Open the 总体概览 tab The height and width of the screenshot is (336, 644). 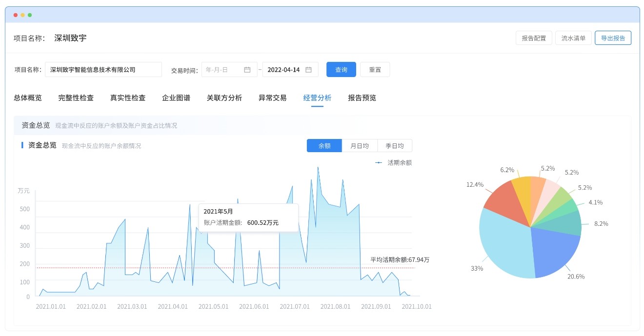[x=28, y=98]
